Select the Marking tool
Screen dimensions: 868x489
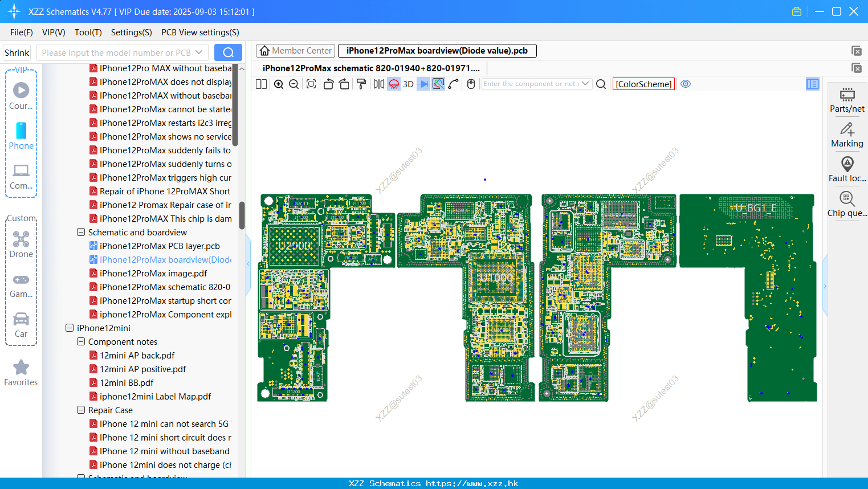pyautogui.click(x=847, y=135)
